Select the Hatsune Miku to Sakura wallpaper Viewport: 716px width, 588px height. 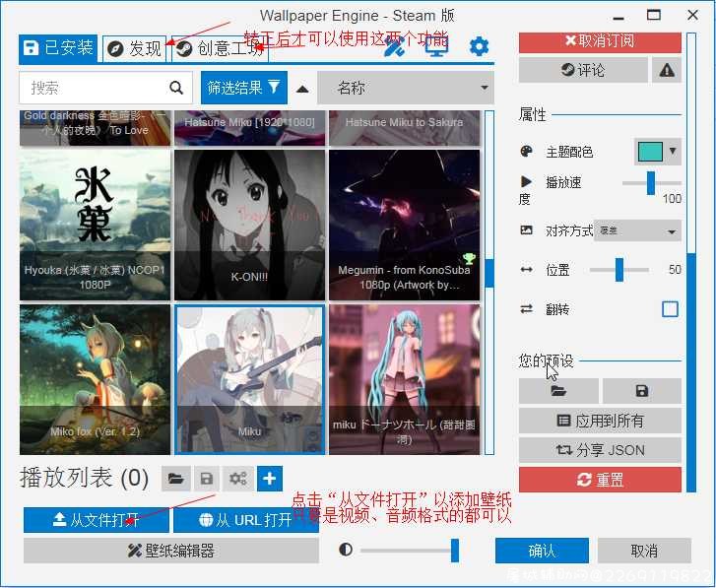click(x=404, y=127)
